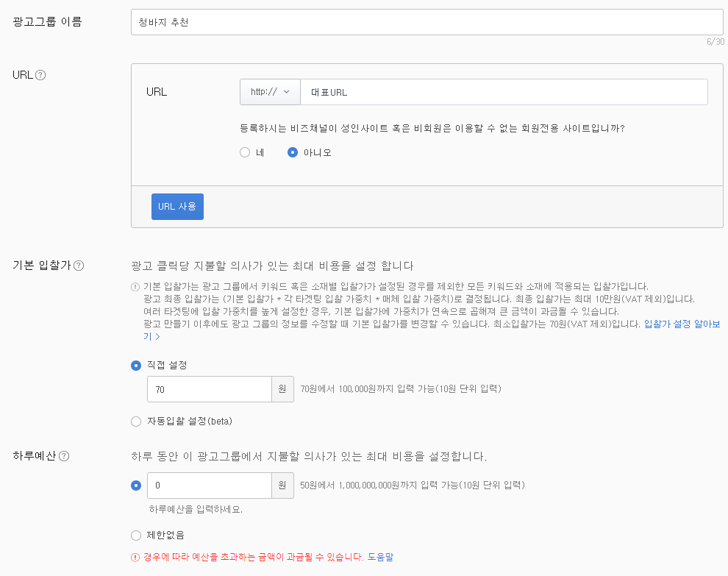The image size is (728, 576).
Task: Choose 자동입찰 설정(beta) option
Action: point(136,422)
